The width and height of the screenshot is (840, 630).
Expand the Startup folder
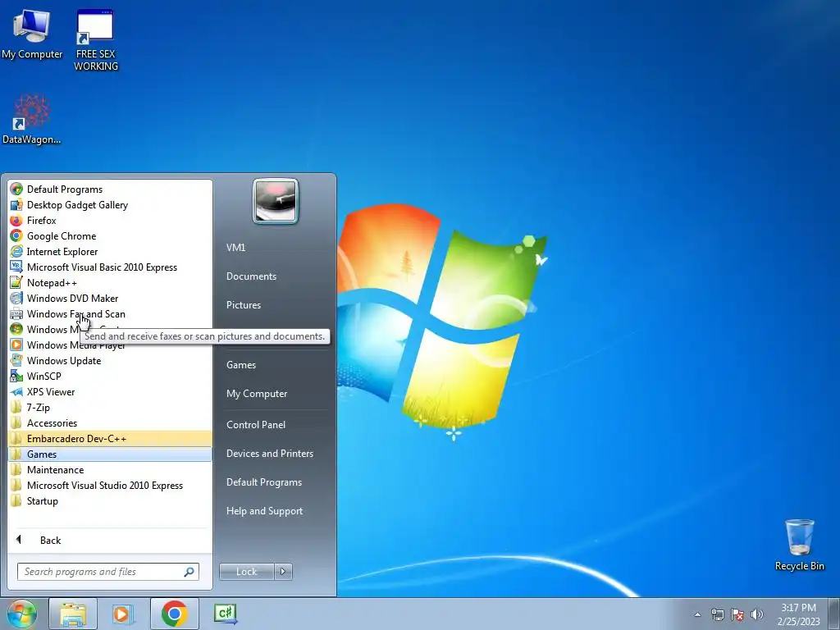110,500
